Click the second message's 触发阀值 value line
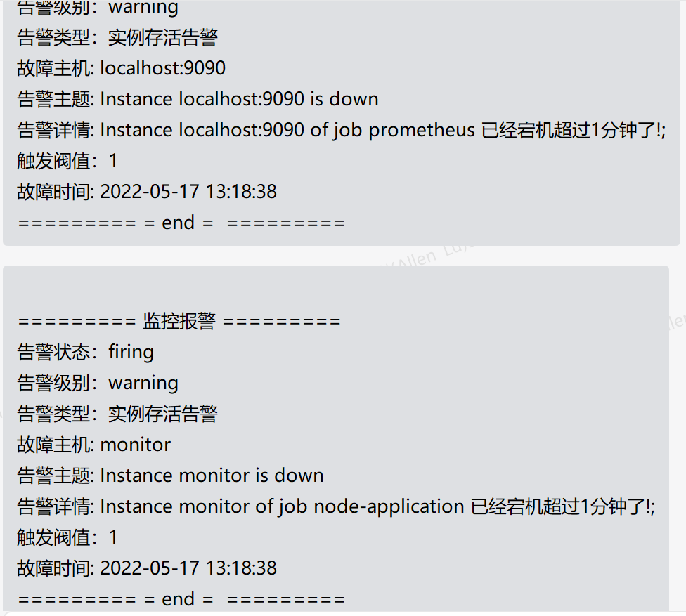 (x=67, y=537)
